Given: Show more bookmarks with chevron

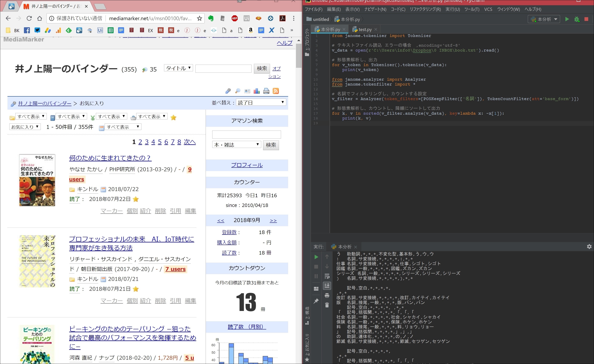Looking at the screenshot, I should 292,30.
